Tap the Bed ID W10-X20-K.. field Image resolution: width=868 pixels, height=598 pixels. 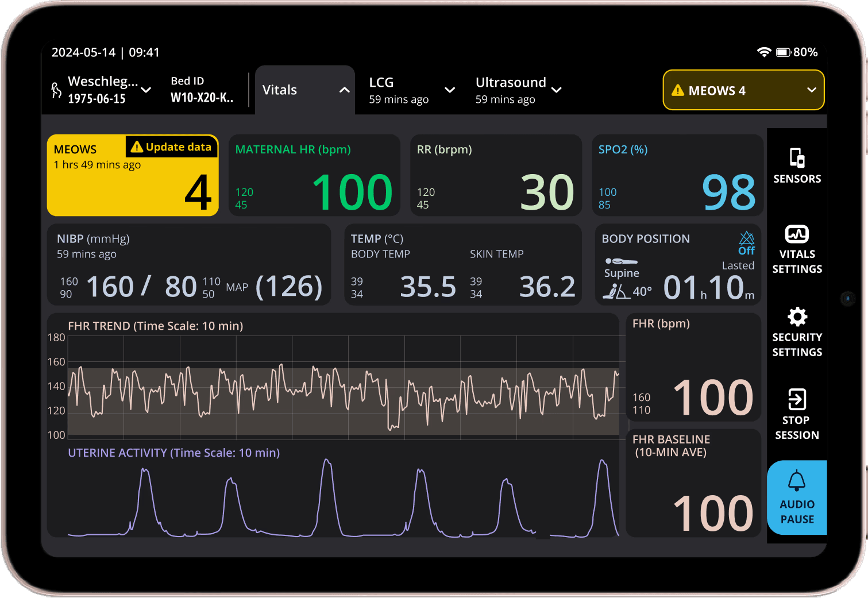tap(202, 90)
